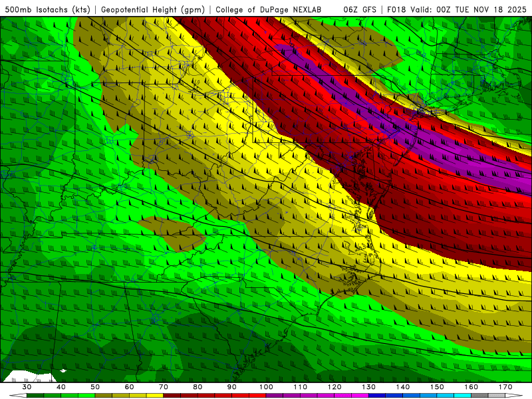This screenshot has width=532, height=399.
Task: Click the 'Geopotential Height (gpm)' header label
Action: (153, 10)
